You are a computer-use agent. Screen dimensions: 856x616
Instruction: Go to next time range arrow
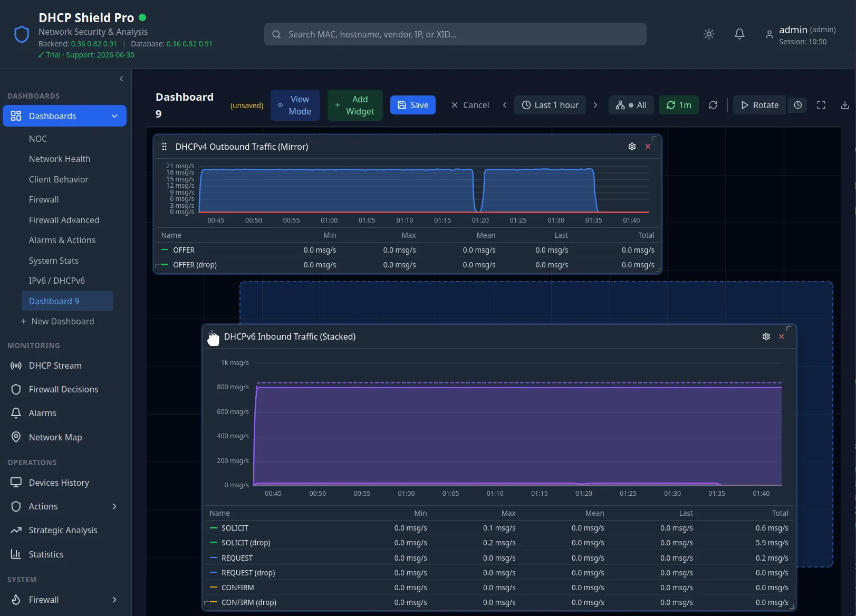(x=595, y=105)
